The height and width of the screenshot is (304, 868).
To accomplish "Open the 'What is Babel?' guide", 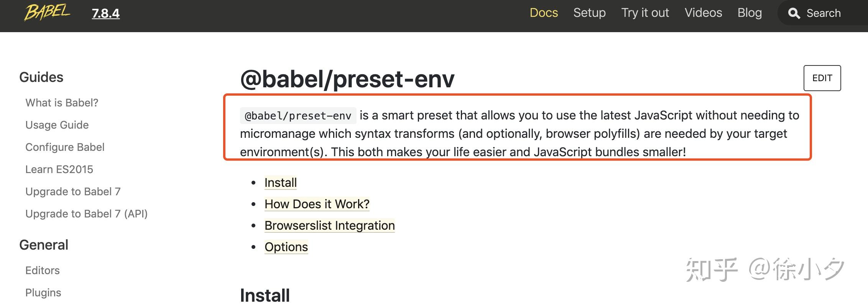I will coord(62,103).
